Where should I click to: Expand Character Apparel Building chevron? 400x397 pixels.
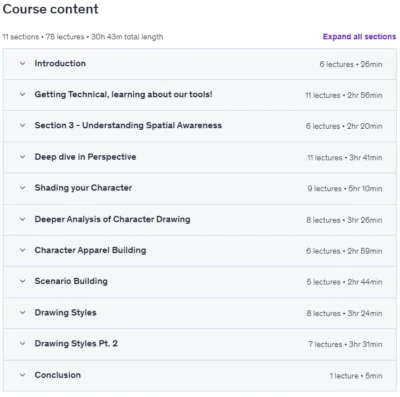(x=22, y=250)
